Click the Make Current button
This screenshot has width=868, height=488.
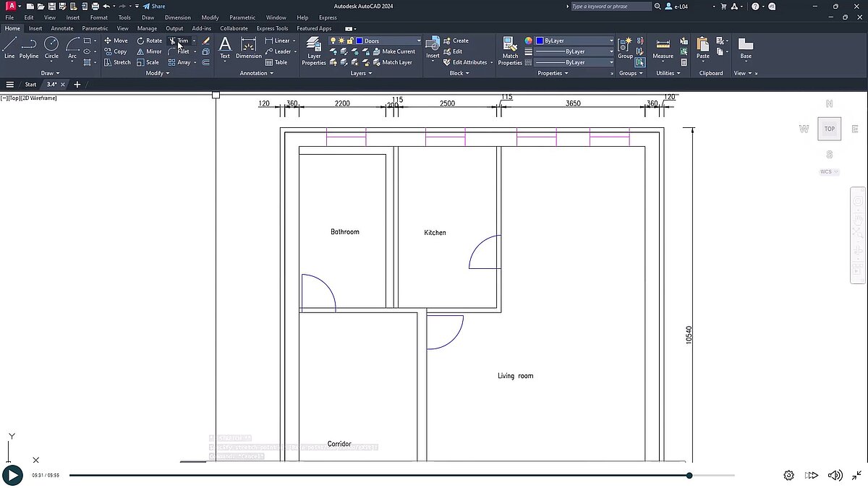(x=396, y=51)
